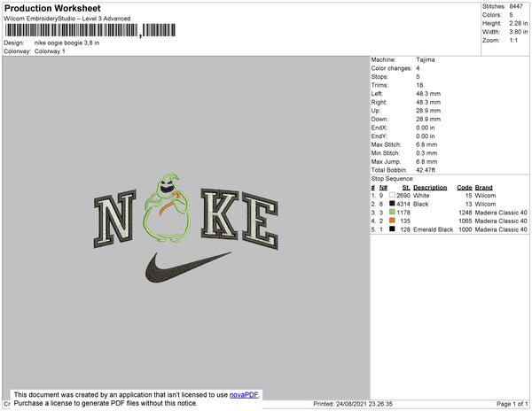The height and width of the screenshot is (411, 532).
Task: Click stitch count 4314 in table
Action: [403, 204]
